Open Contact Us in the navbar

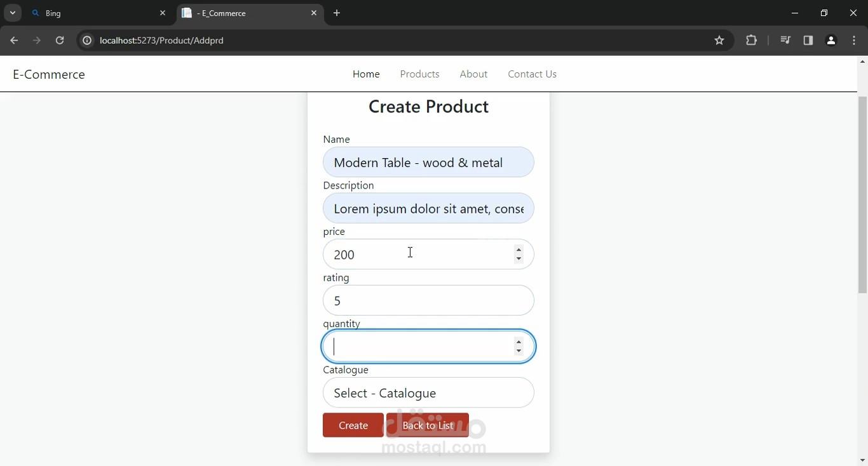coord(532,74)
